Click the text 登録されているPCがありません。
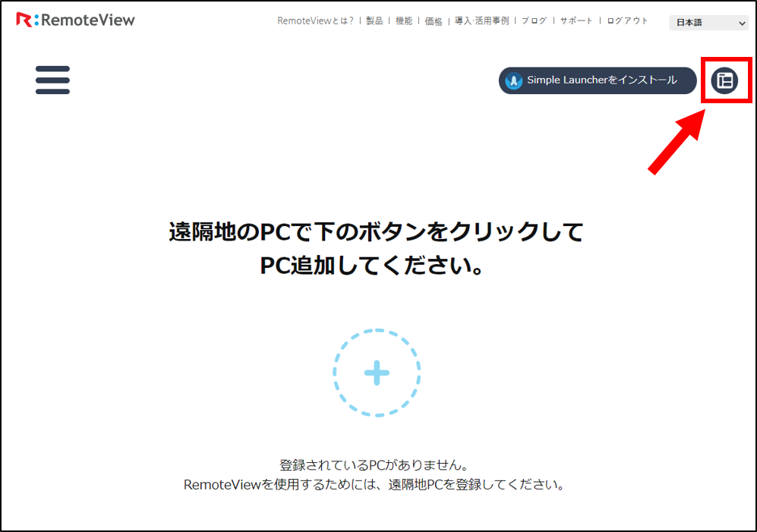The width and height of the screenshot is (757, 532). pos(374,465)
